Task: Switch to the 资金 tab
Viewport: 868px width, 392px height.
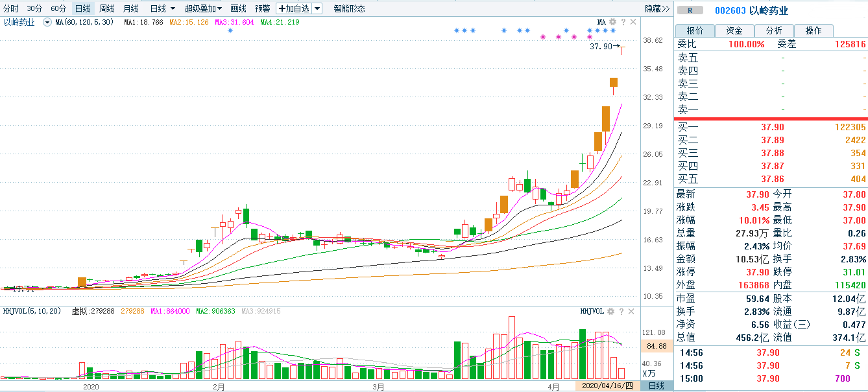Action: 734,30
